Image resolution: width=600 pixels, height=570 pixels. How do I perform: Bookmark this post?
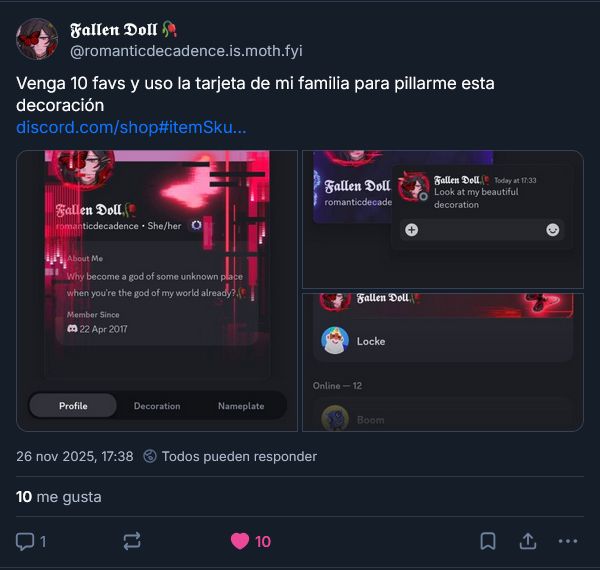[488, 541]
